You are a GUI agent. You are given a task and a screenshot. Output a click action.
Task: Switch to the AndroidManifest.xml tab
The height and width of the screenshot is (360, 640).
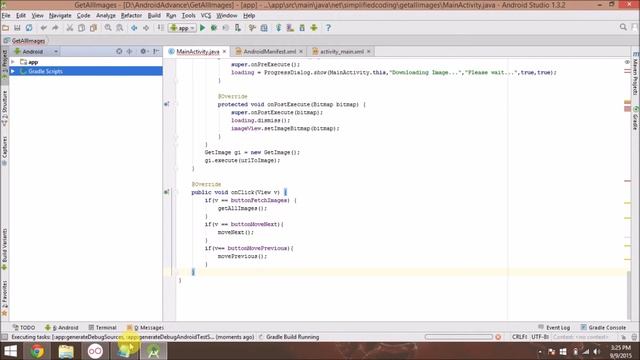coord(269,51)
